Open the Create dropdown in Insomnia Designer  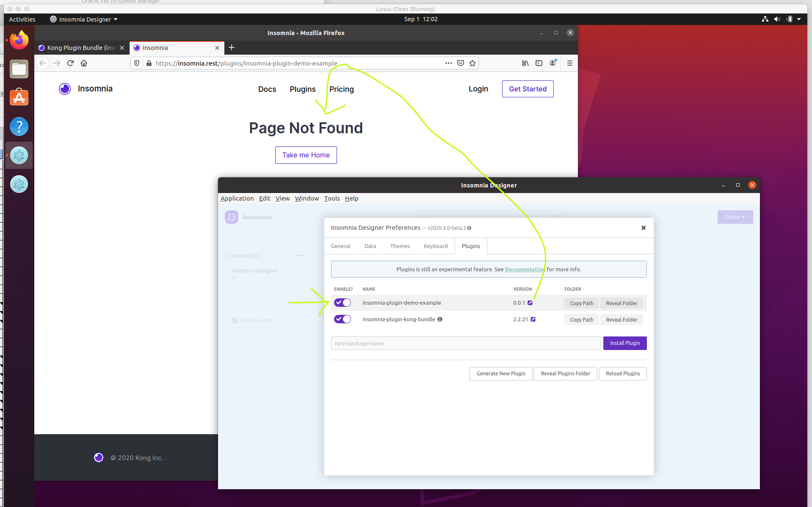coord(735,217)
